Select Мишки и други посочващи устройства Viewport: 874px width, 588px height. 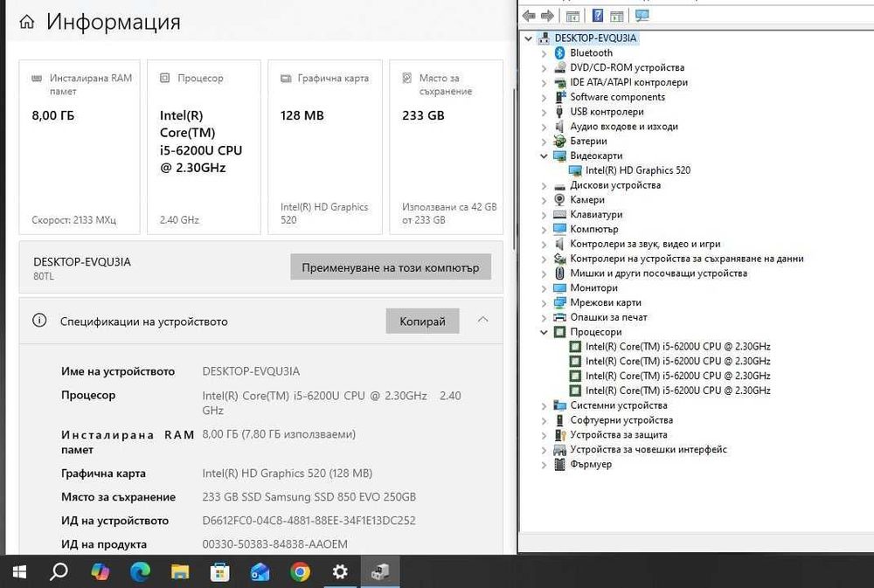pos(658,273)
